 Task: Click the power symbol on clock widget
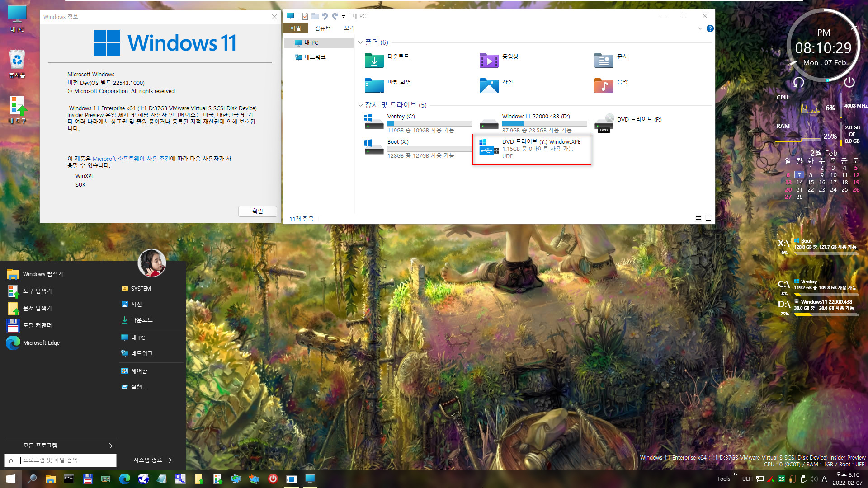pyautogui.click(x=849, y=82)
